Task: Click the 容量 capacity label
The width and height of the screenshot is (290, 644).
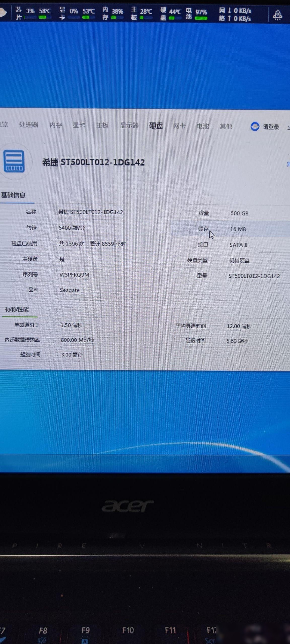Action: pyautogui.click(x=203, y=213)
